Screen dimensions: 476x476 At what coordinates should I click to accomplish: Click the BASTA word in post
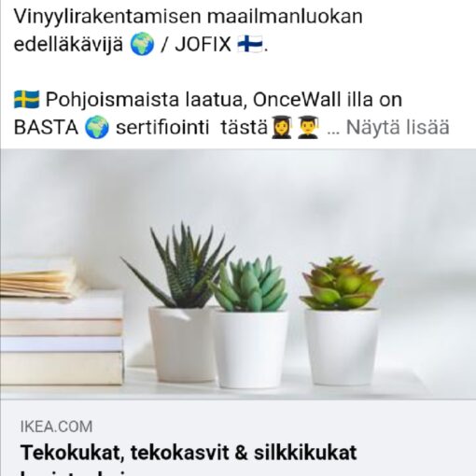pos(46,128)
